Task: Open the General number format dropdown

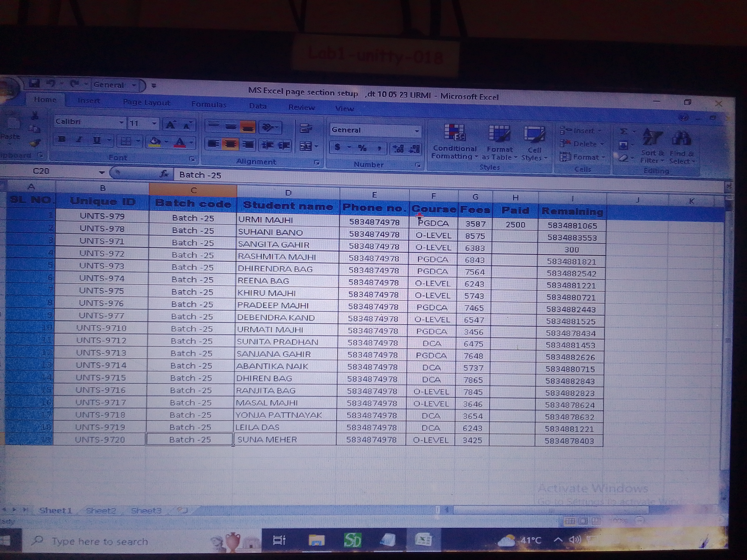Action: 417,131
